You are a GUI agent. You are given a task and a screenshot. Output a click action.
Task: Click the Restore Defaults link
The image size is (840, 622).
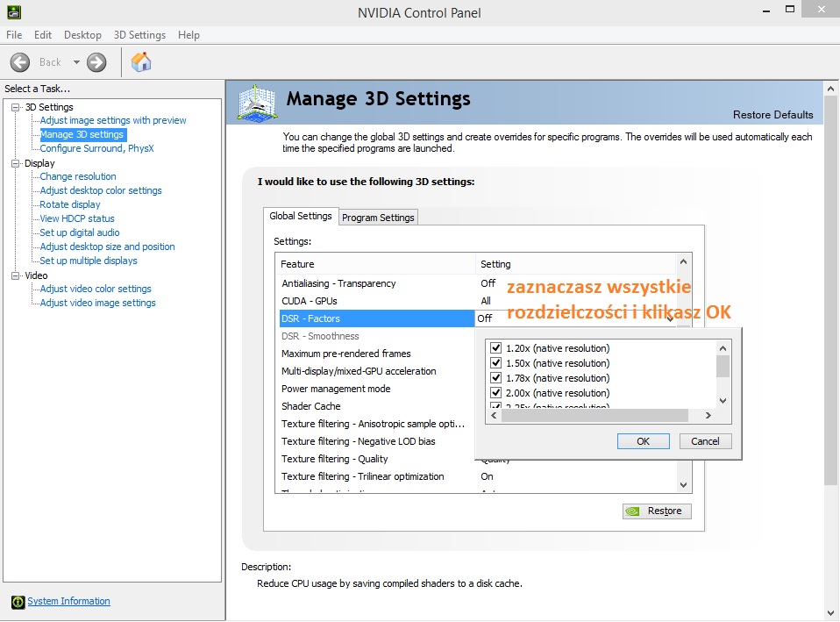point(772,115)
